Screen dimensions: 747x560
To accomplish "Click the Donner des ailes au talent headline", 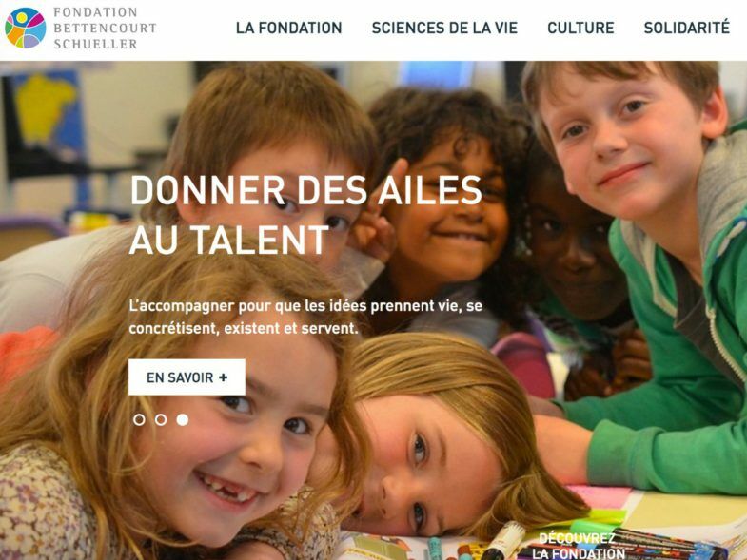I will point(305,215).
